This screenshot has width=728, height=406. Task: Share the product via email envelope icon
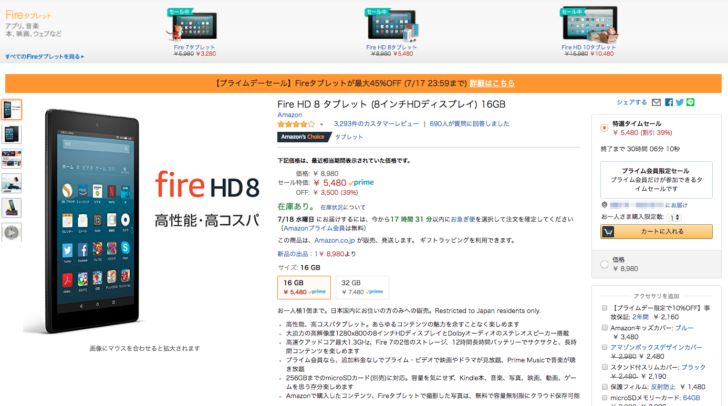[x=656, y=102]
